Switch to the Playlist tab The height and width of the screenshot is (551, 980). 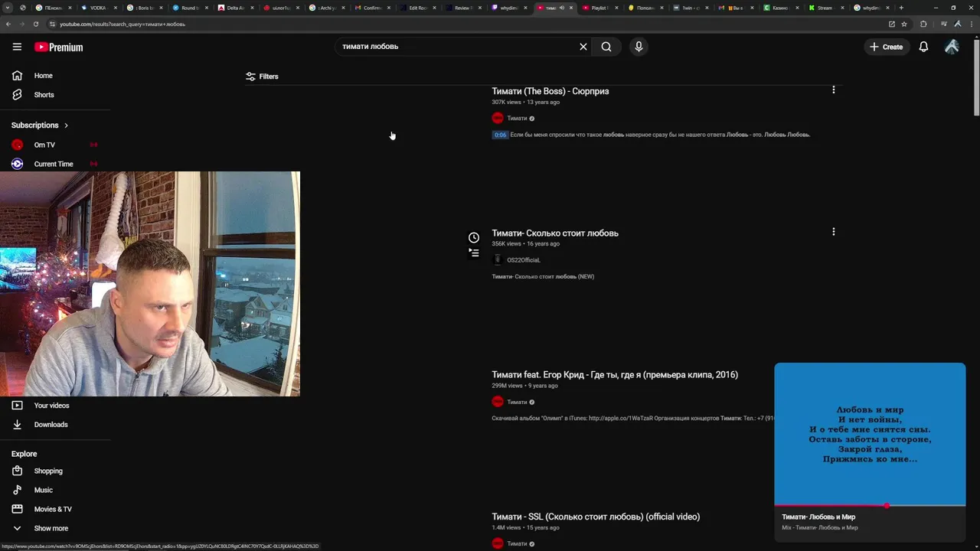(x=599, y=8)
